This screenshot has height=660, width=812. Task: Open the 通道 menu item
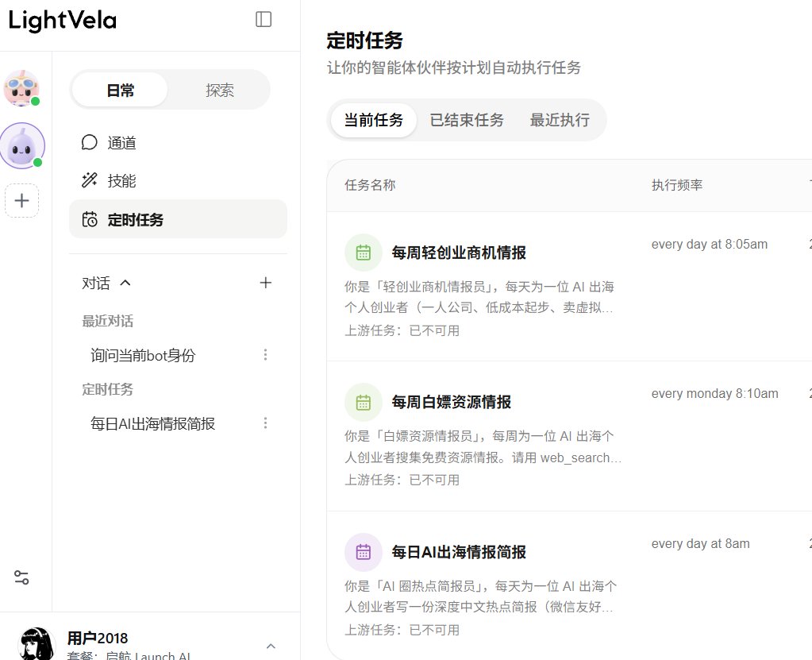[178, 142]
